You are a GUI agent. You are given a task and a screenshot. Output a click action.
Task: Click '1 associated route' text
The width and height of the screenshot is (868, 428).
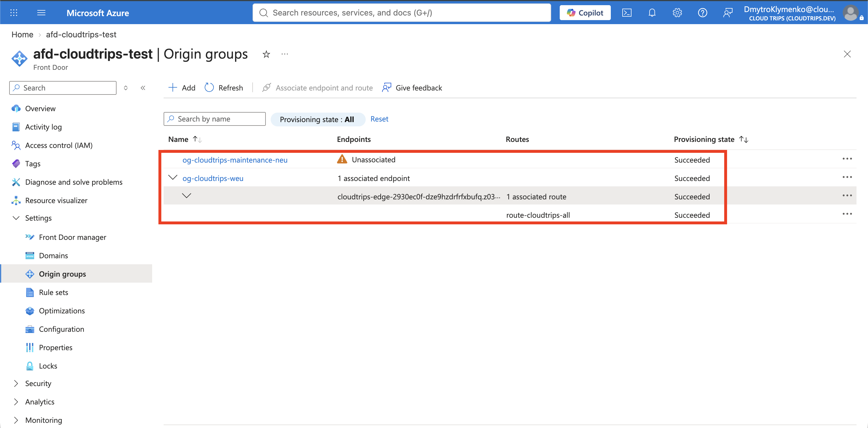(x=536, y=197)
